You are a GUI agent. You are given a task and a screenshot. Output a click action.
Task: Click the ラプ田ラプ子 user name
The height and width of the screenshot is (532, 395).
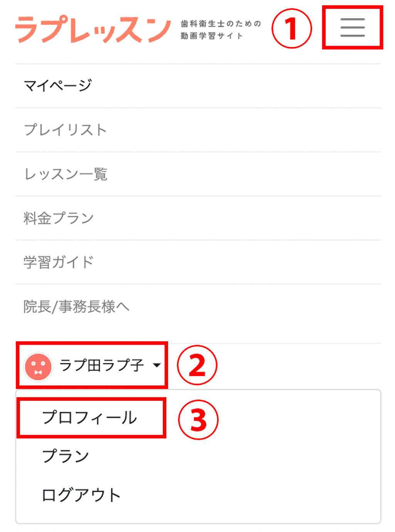coord(101,365)
